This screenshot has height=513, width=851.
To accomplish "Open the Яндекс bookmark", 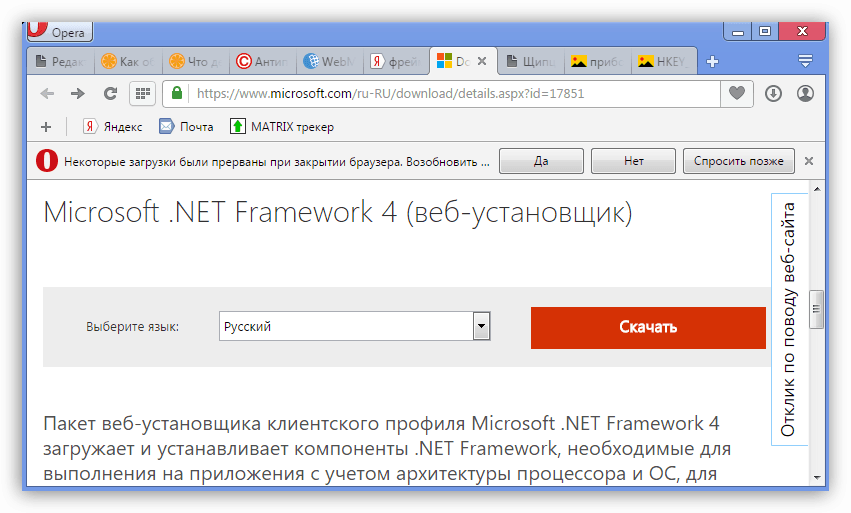I will [113, 127].
